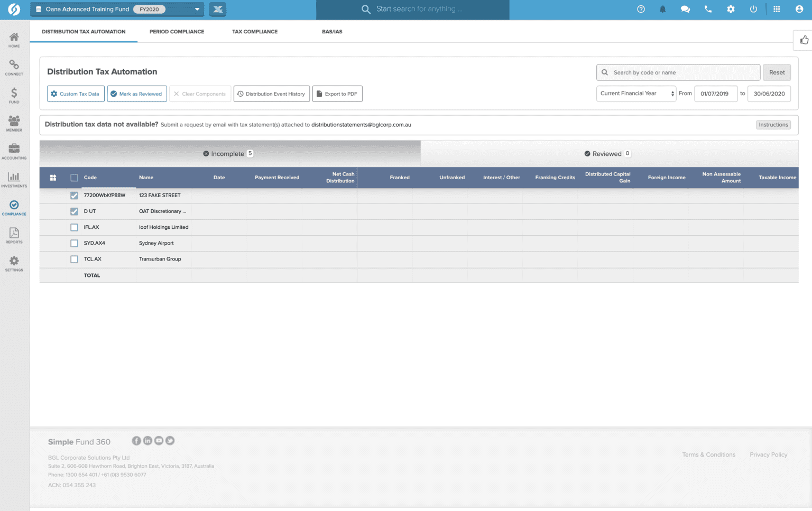Click the search by code or name field
812x511 pixels.
678,72
